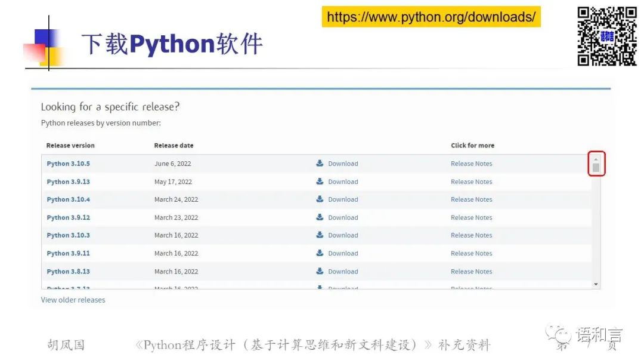Open the Python 3.9.13 release page
This screenshot has width=644, height=363.
[68, 181]
